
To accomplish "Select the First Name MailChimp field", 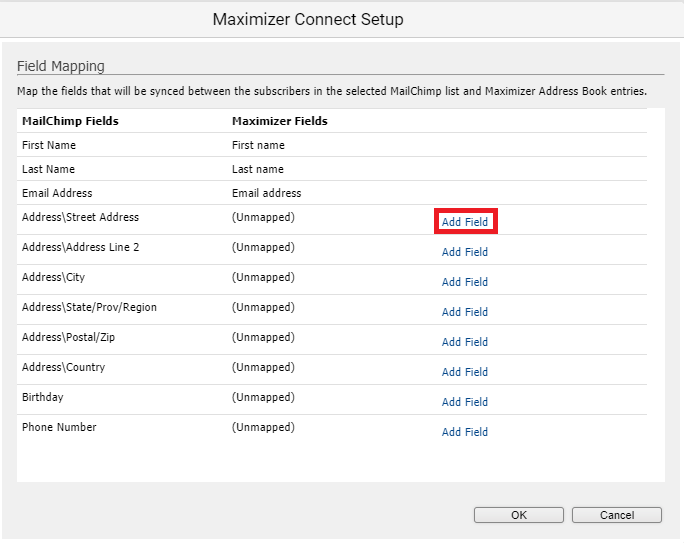I will point(49,145).
